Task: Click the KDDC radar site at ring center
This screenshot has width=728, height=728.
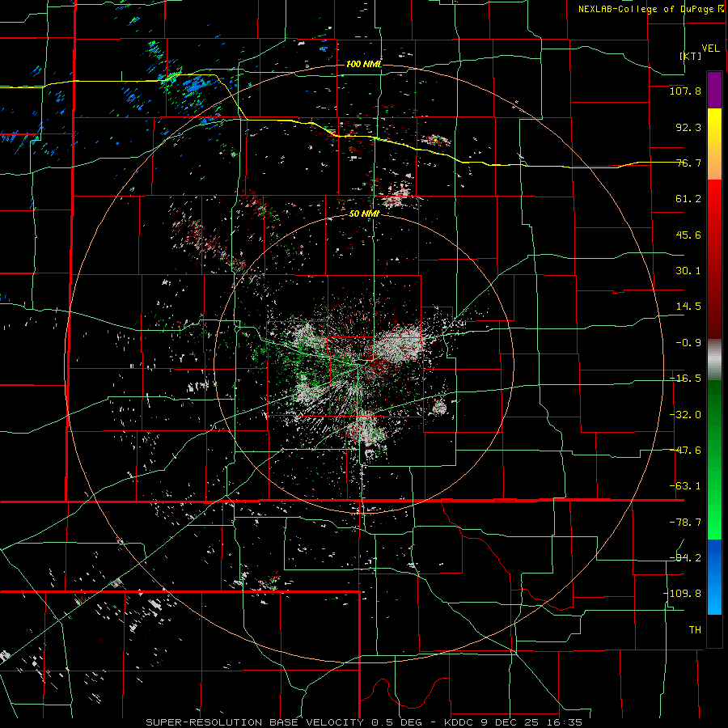Action: 364,364
